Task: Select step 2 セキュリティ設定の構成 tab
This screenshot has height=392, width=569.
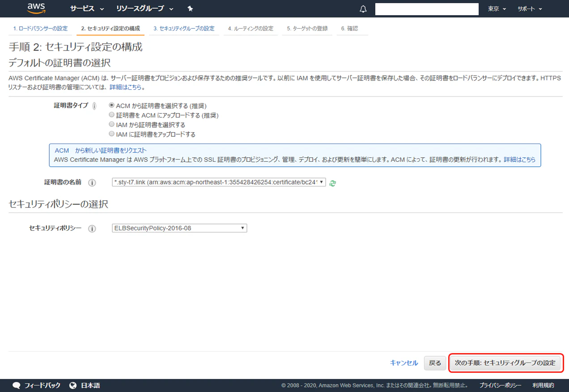Action: point(110,29)
